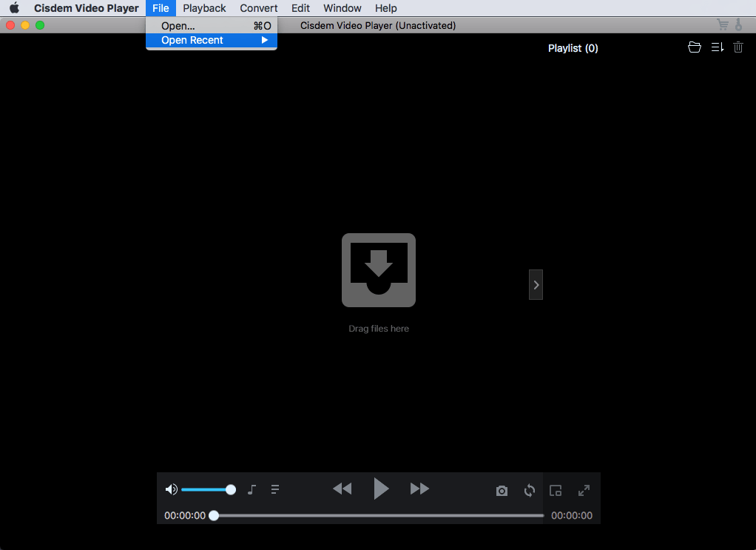Mute audio with the speaker icon

pos(171,489)
